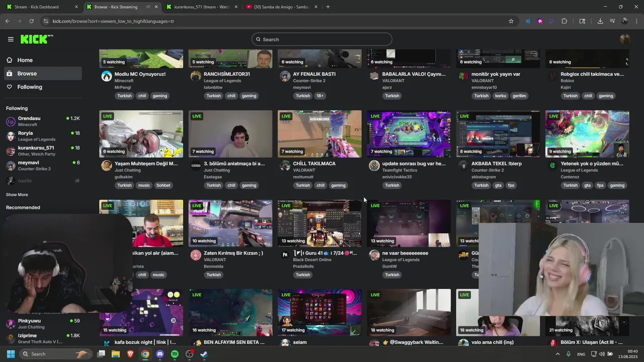Click the Kick logo
The width and height of the screenshot is (644, 362).
pyautogui.click(x=37, y=39)
